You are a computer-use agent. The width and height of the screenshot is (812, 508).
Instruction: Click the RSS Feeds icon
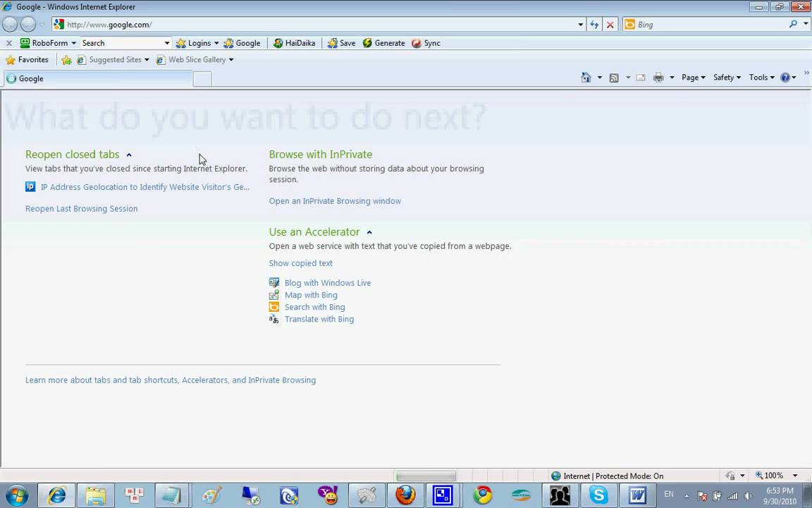pyautogui.click(x=614, y=78)
